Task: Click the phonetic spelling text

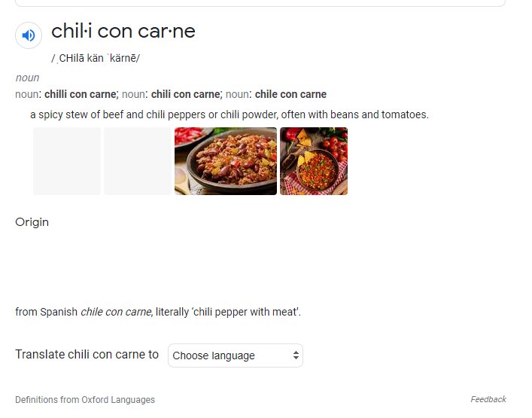Action: (x=96, y=59)
